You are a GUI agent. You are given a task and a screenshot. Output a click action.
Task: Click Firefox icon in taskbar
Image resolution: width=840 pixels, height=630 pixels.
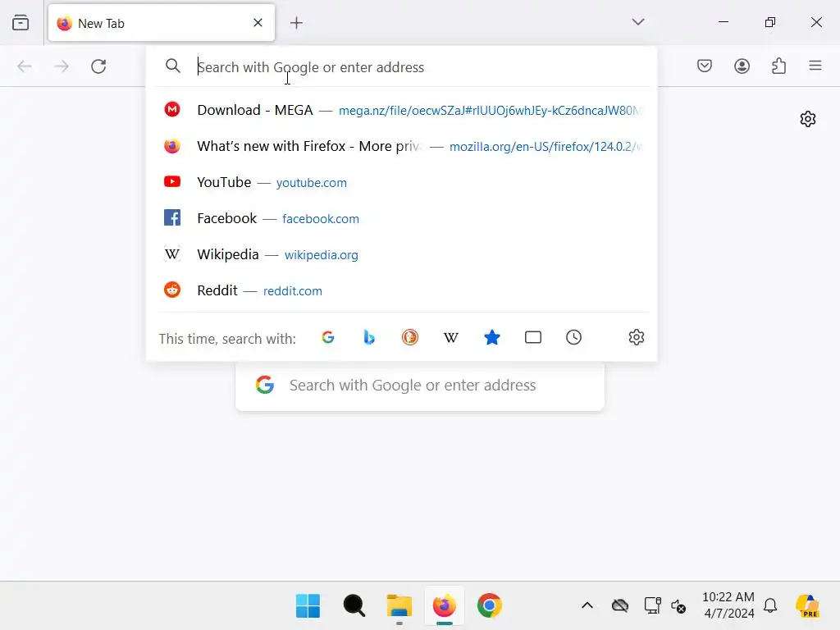(x=444, y=606)
